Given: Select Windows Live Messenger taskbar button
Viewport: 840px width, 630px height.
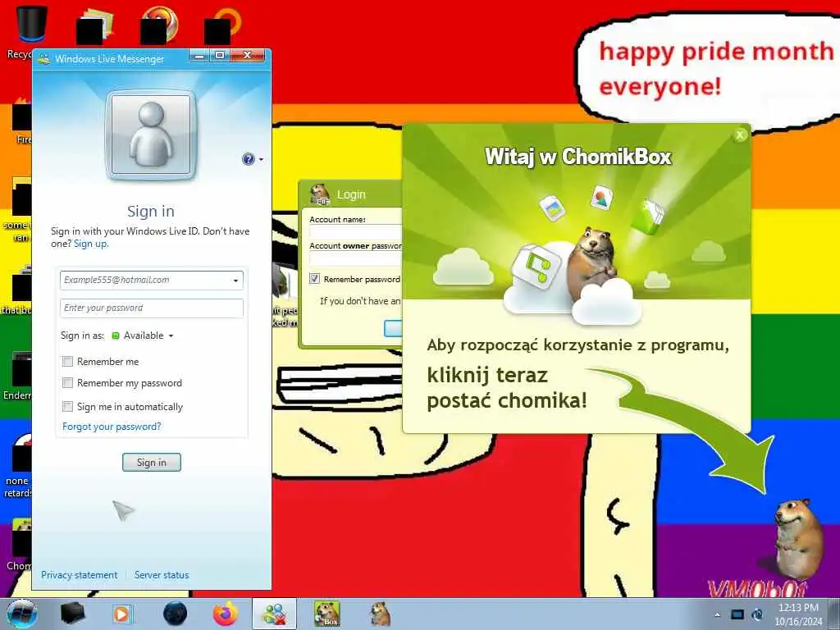Looking at the screenshot, I should coord(274,614).
